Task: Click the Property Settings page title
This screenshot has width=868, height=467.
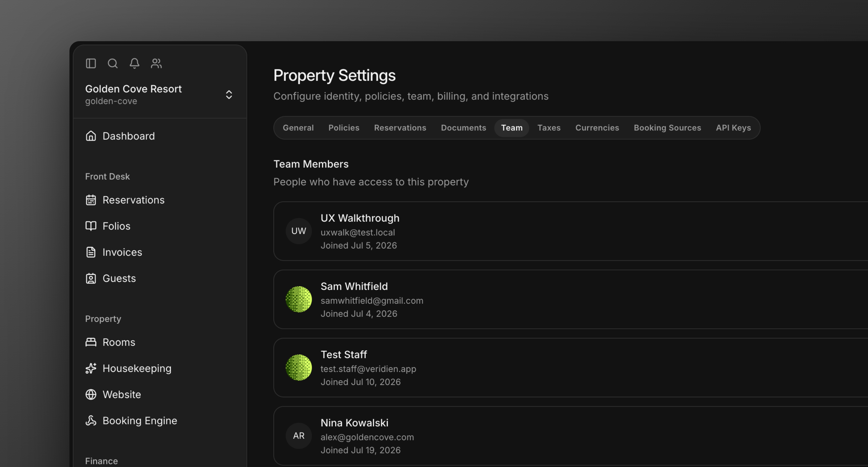Action: tap(334, 76)
